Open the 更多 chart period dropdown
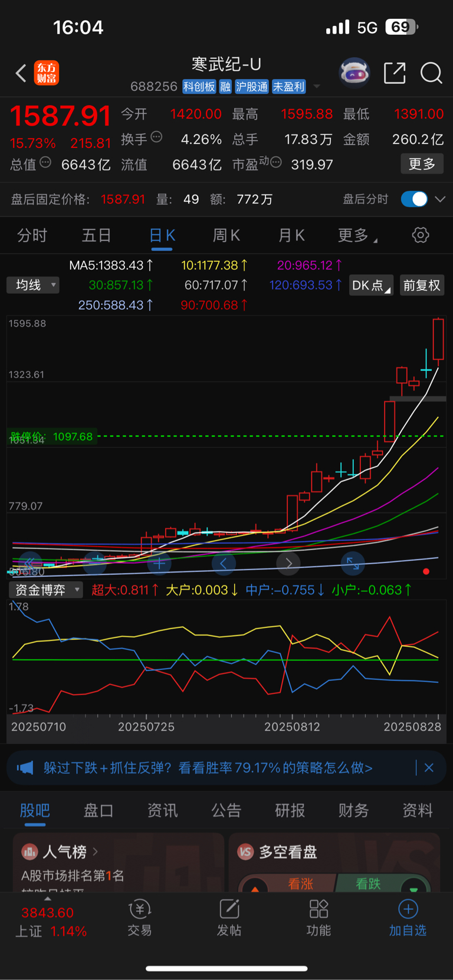453x980 pixels. [x=357, y=235]
